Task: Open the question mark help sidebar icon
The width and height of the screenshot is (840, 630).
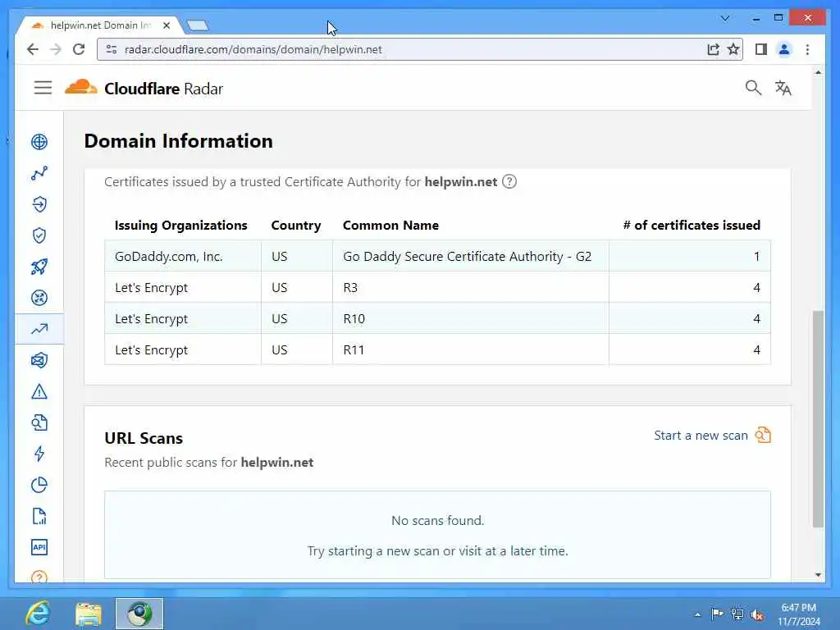Action: [39, 577]
